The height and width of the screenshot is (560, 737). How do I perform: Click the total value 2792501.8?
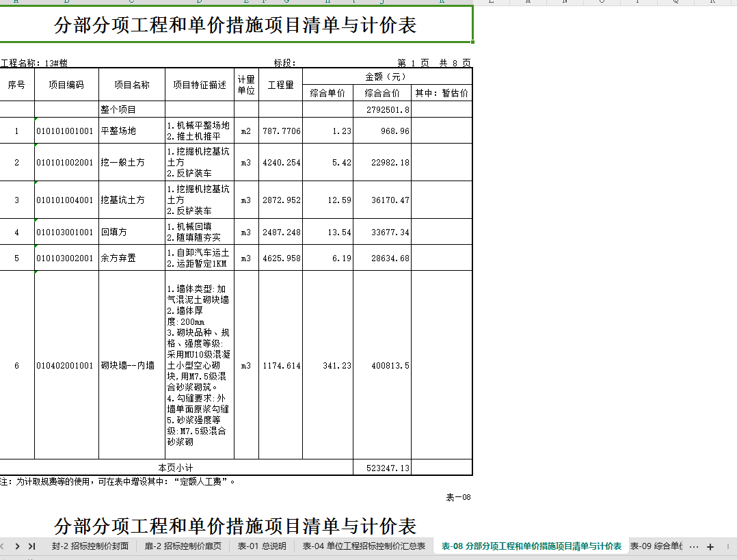[x=382, y=109]
